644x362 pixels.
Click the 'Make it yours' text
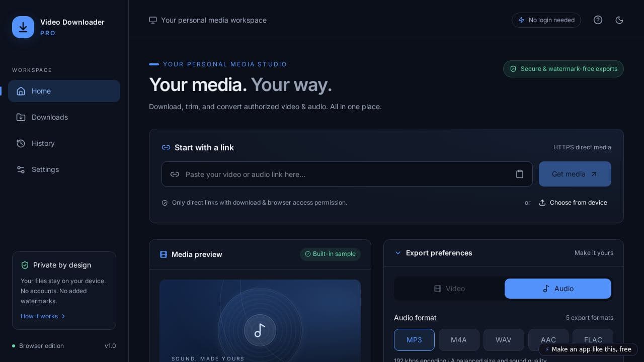[594, 253]
